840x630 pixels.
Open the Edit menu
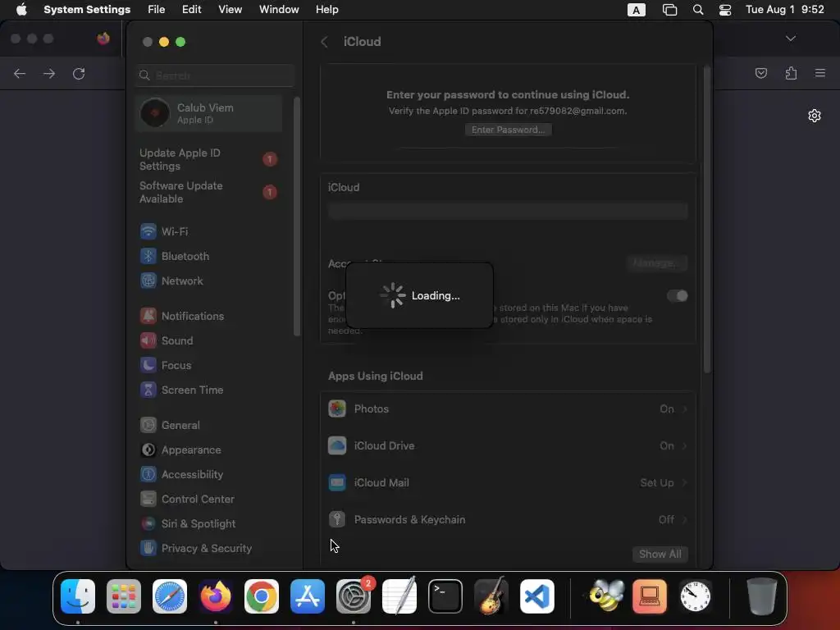191,10
